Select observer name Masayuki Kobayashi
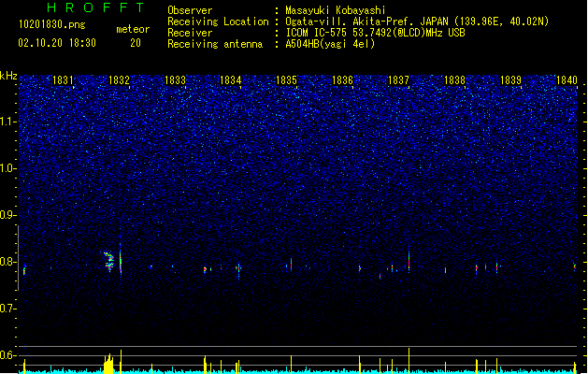The image size is (588, 374). 336,10
